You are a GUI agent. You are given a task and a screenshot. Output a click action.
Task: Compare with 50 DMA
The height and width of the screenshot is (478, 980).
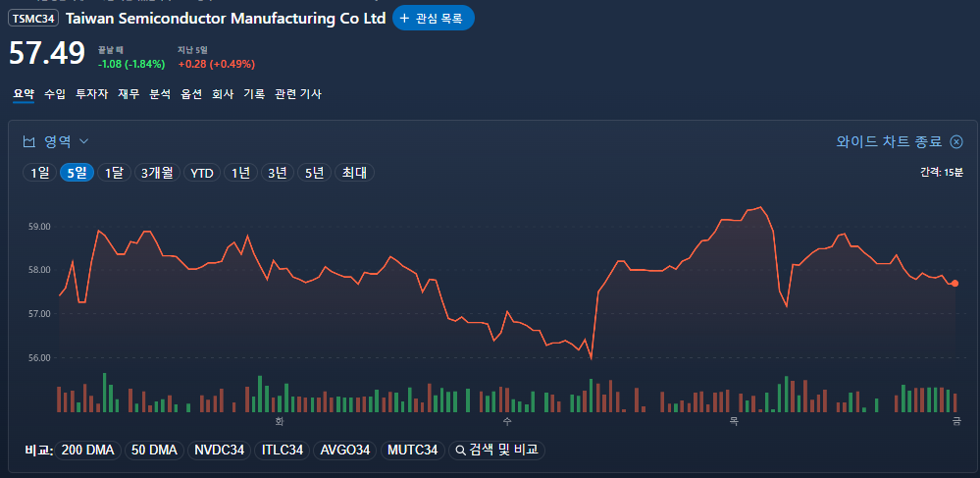coord(154,450)
